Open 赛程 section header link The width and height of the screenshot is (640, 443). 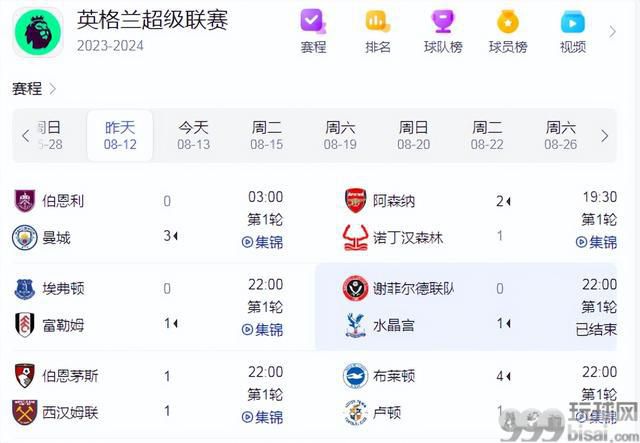pos(33,88)
